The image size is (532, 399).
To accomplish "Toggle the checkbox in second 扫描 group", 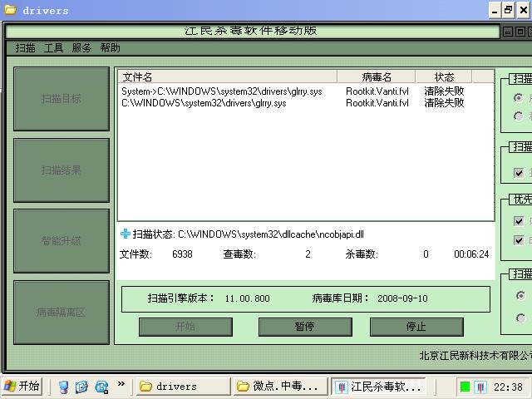I will [519, 173].
